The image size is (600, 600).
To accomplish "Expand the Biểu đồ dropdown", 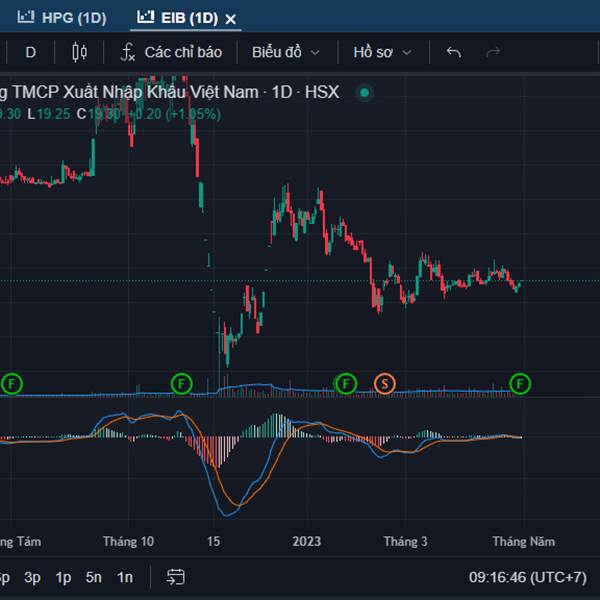I will tap(286, 52).
